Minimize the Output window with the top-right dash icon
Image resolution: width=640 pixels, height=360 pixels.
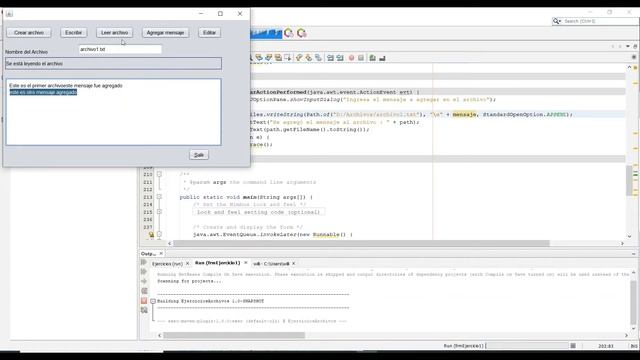point(633,253)
